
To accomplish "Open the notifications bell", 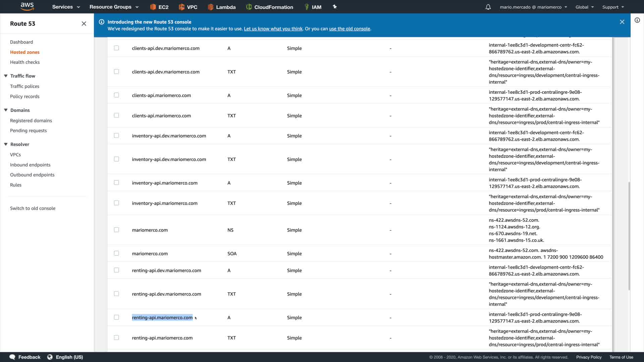I will click(x=488, y=7).
